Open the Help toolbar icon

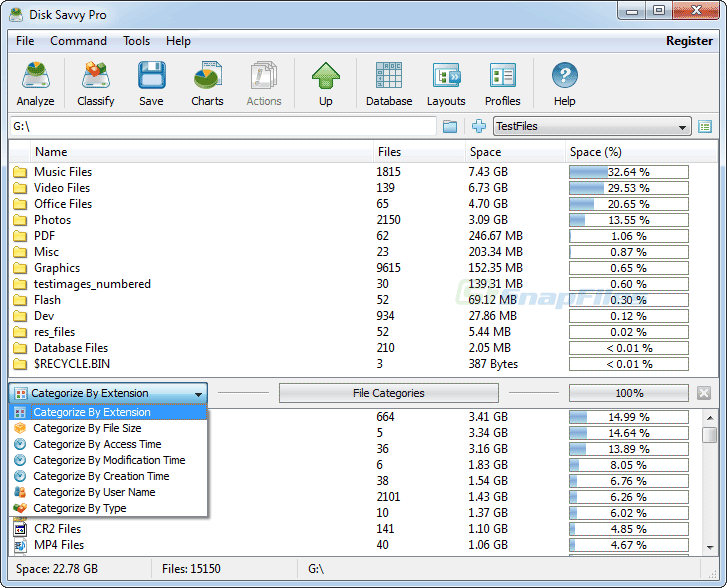pos(564,83)
